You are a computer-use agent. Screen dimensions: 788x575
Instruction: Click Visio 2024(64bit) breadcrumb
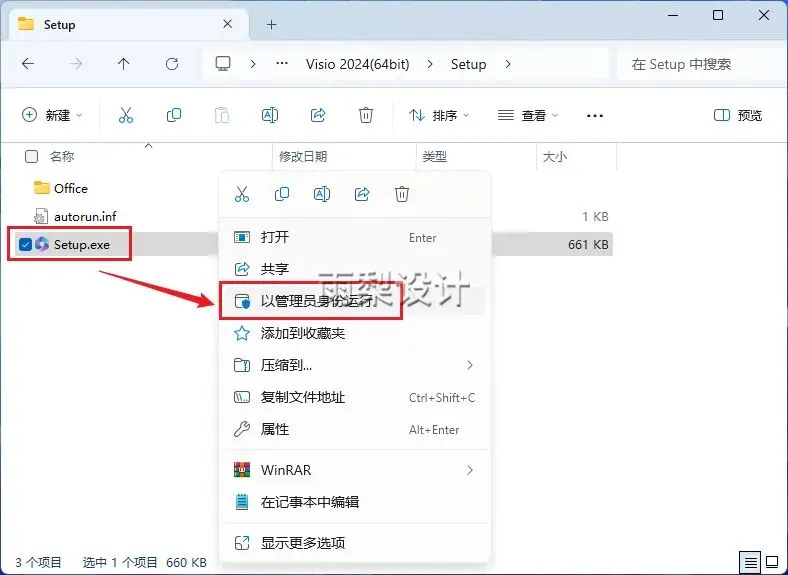click(357, 64)
